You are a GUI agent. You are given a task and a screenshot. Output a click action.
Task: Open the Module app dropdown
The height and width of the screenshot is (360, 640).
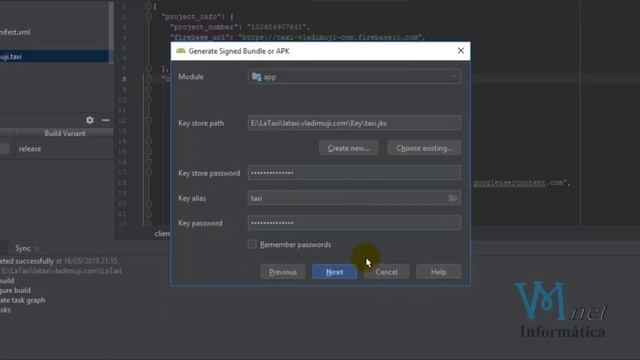click(x=354, y=77)
